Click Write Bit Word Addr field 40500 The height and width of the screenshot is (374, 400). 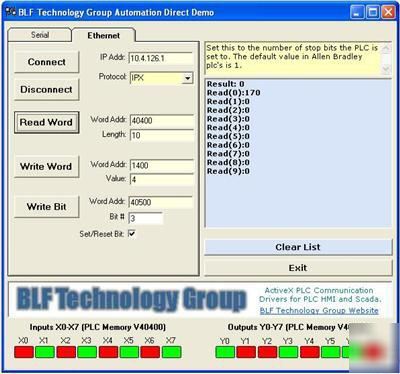pyautogui.click(x=161, y=202)
